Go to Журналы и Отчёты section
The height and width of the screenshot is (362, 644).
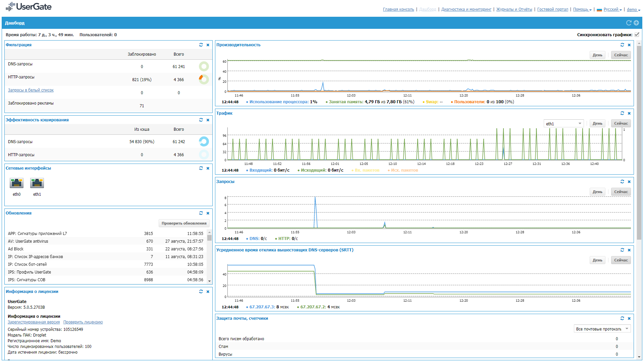point(514,9)
